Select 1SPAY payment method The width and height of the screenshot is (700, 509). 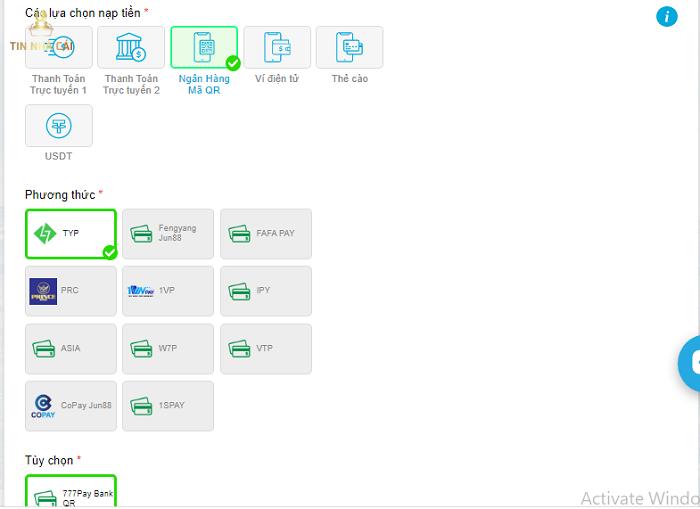tap(168, 406)
